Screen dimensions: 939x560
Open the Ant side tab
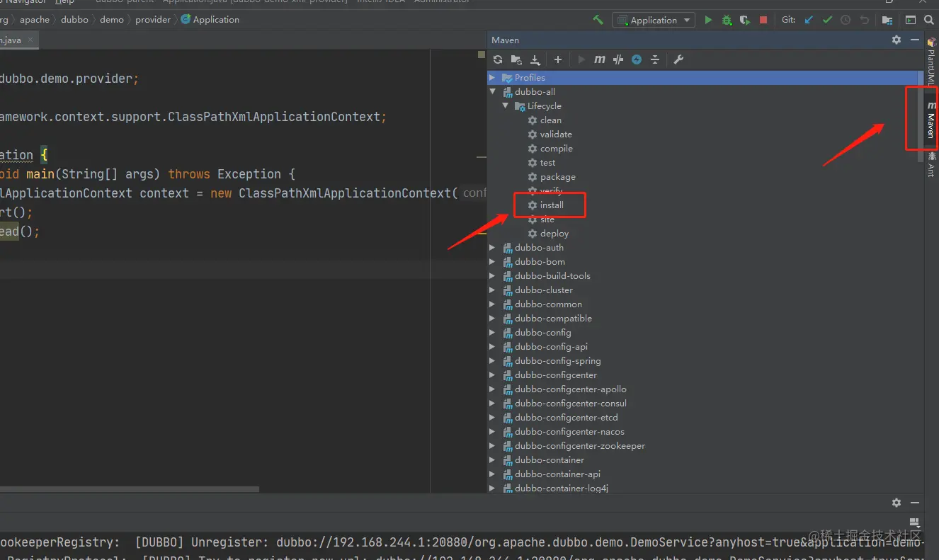pyautogui.click(x=931, y=164)
